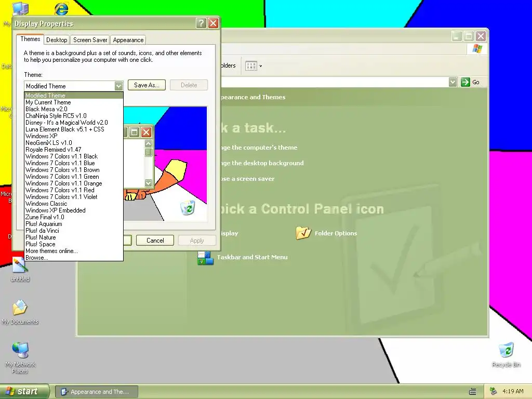This screenshot has width=532, height=399.
Task: Choose Windows 7 Colors v1.1 Red
Action: 74,190
